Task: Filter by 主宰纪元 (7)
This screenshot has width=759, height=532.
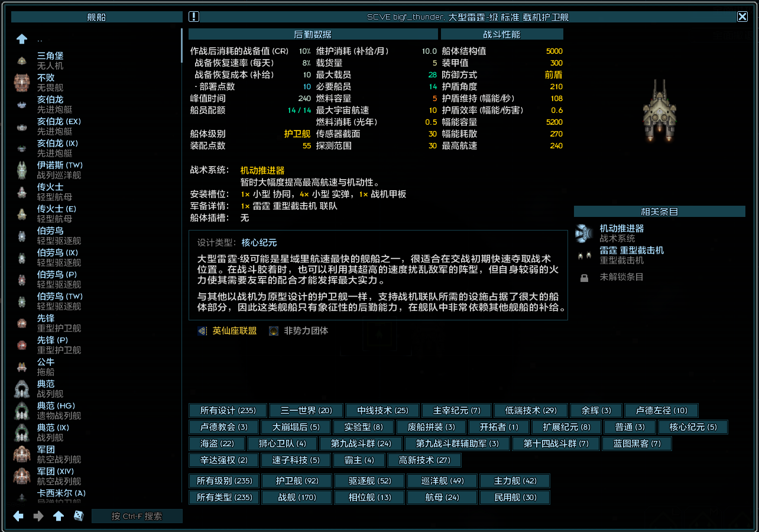Action: coord(457,410)
